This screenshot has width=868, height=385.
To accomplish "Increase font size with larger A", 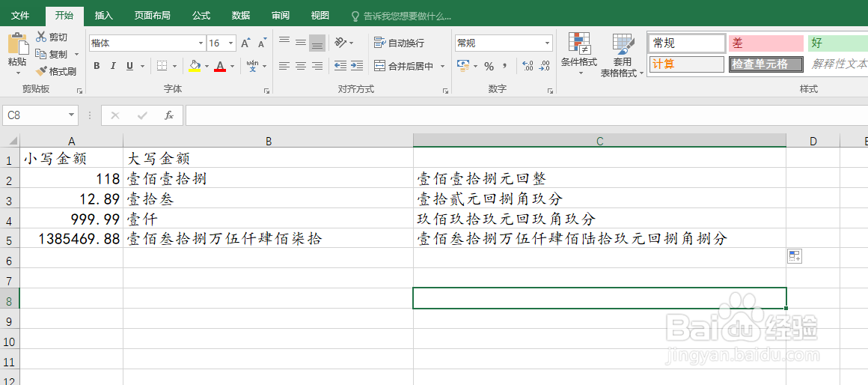I will [x=245, y=43].
